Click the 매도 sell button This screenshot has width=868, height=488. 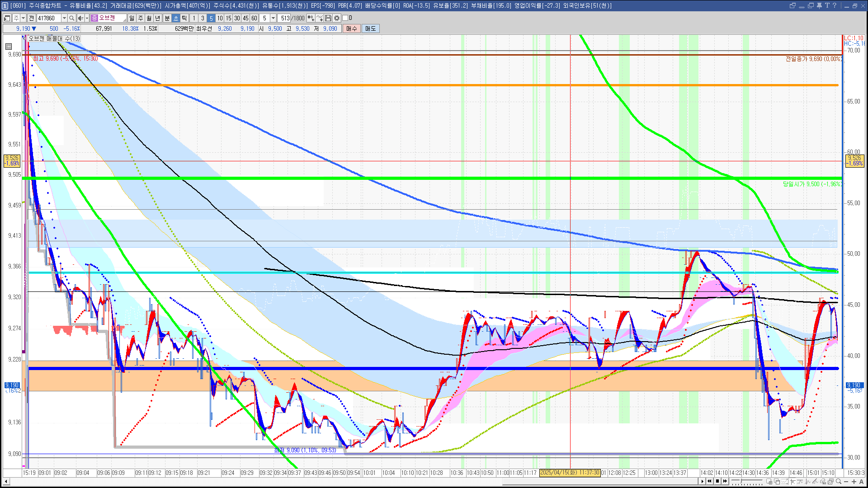pyautogui.click(x=370, y=28)
